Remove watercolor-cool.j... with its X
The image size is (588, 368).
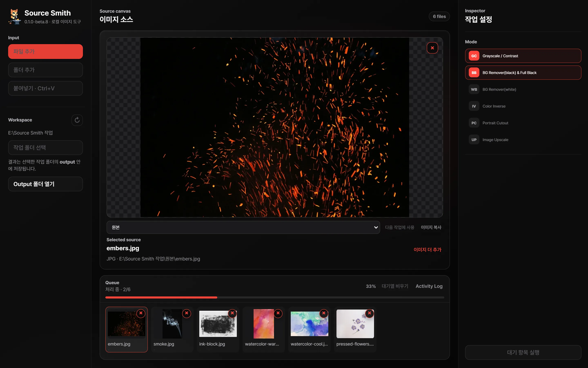tap(324, 313)
